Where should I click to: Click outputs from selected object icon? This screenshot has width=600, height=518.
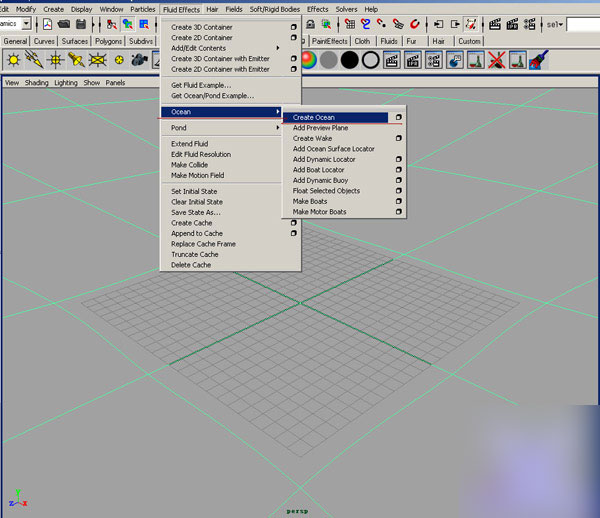coord(455,24)
